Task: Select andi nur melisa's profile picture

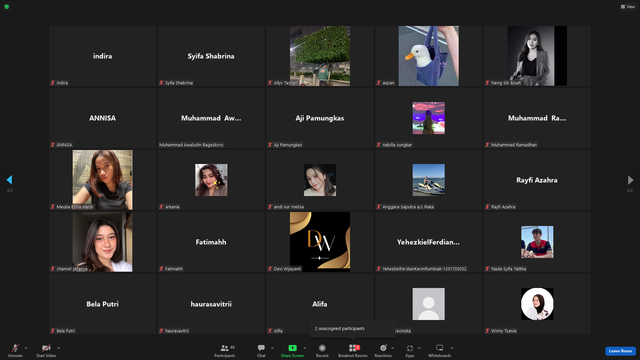Action: pyautogui.click(x=320, y=180)
